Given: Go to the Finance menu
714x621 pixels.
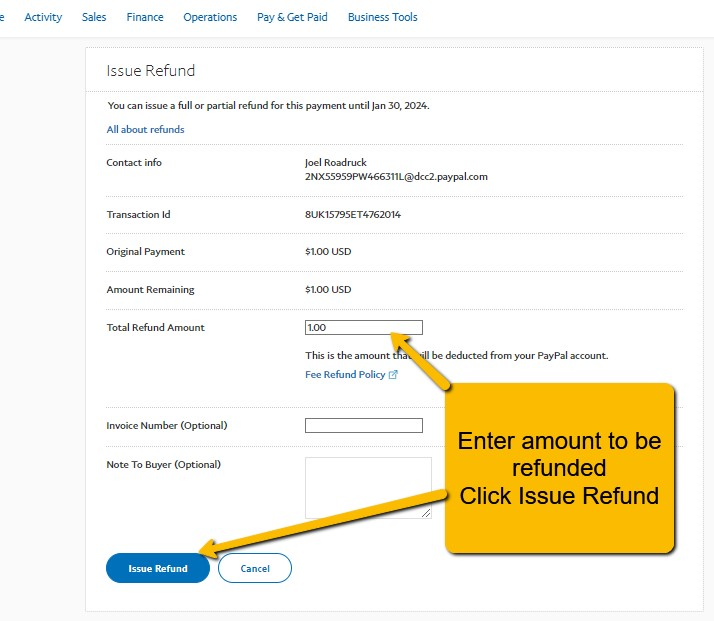Looking at the screenshot, I should 145,17.
